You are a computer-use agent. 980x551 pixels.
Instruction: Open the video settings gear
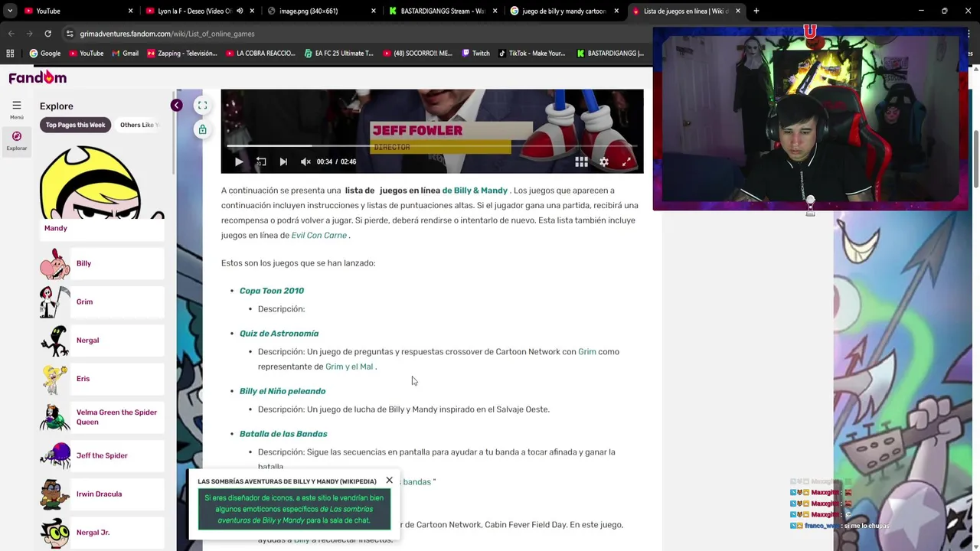(x=604, y=161)
